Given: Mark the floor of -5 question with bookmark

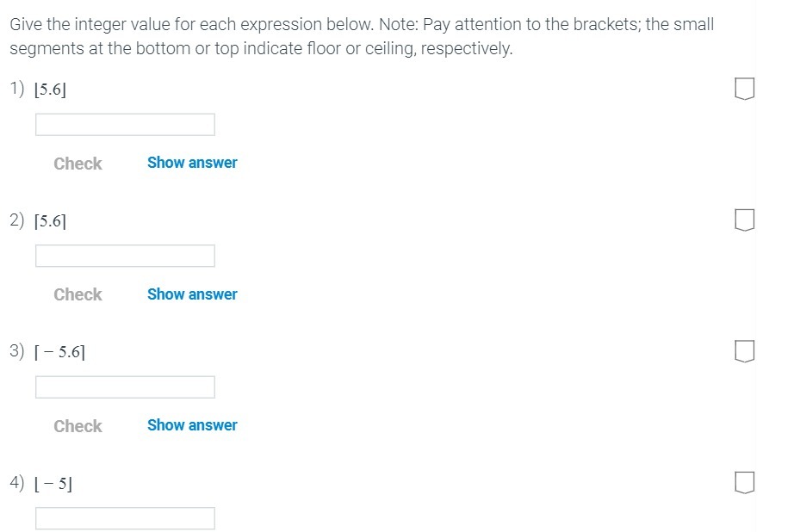Looking at the screenshot, I should [x=745, y=483].
